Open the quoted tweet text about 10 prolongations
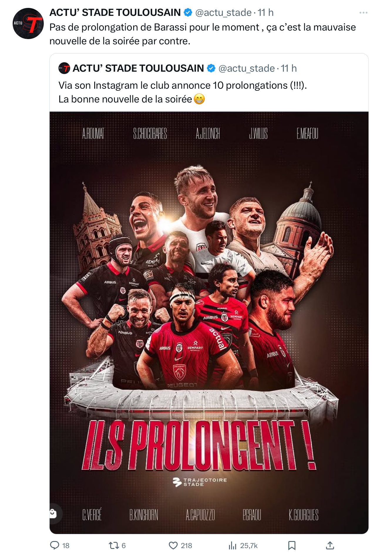Screen dimensions: 392x556 tap(183, 92)
